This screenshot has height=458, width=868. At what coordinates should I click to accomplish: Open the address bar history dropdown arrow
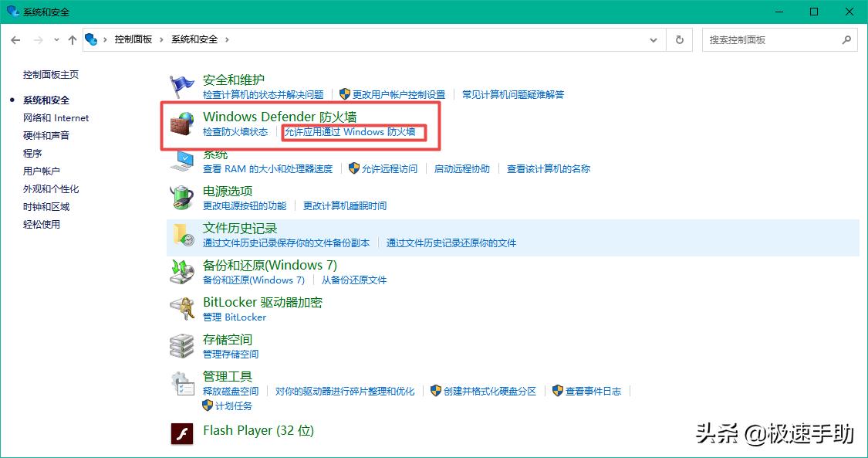(x=652, y=39)
